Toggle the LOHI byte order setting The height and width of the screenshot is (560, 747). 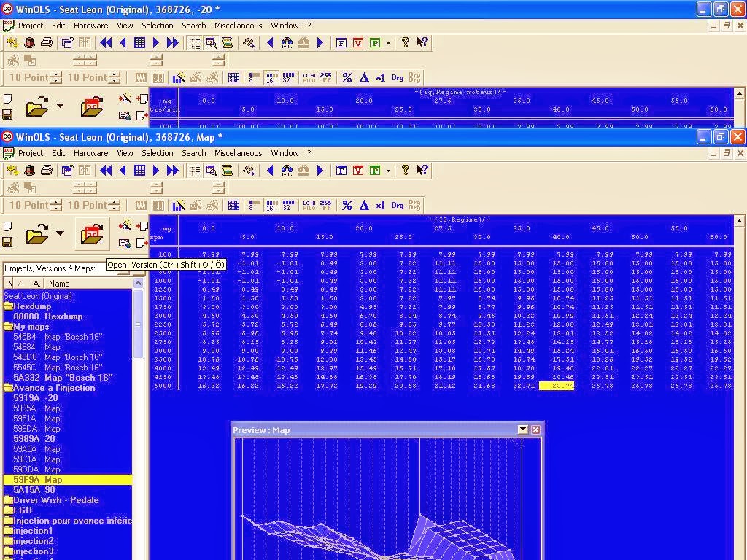click(308, 205)
